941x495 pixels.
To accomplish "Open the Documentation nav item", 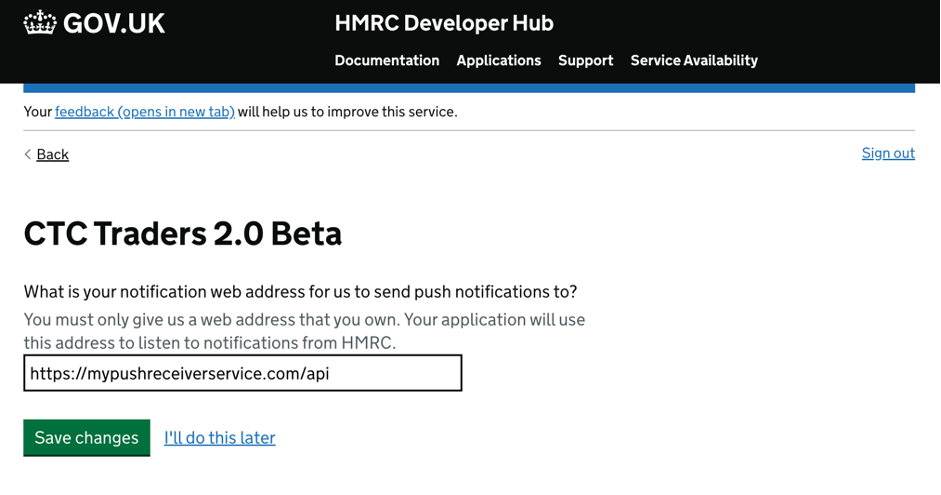I will coord(387,61).
